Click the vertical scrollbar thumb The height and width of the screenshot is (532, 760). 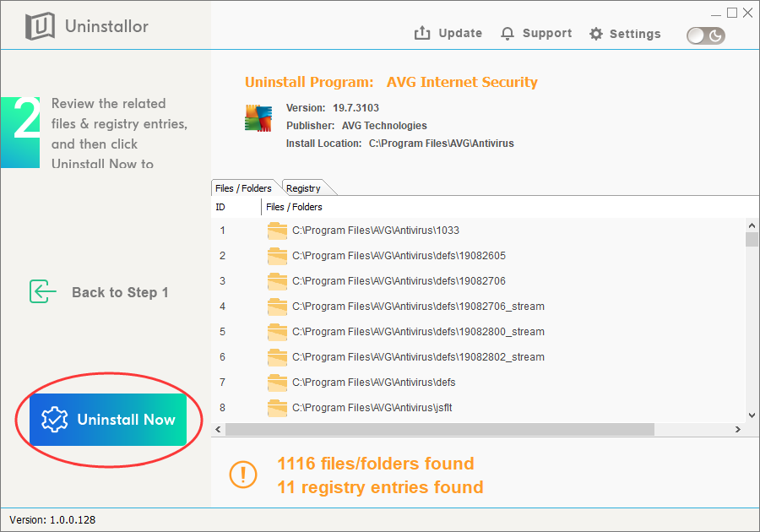point(752,239)
